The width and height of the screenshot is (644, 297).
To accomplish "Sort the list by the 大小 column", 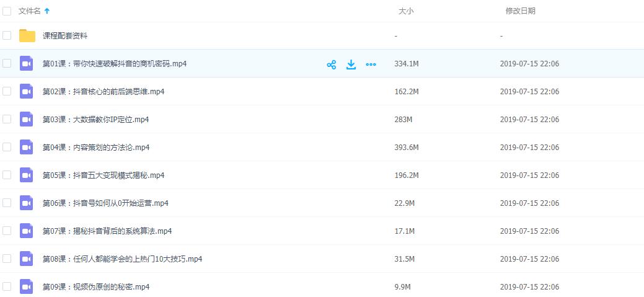I will click(405, 11).
